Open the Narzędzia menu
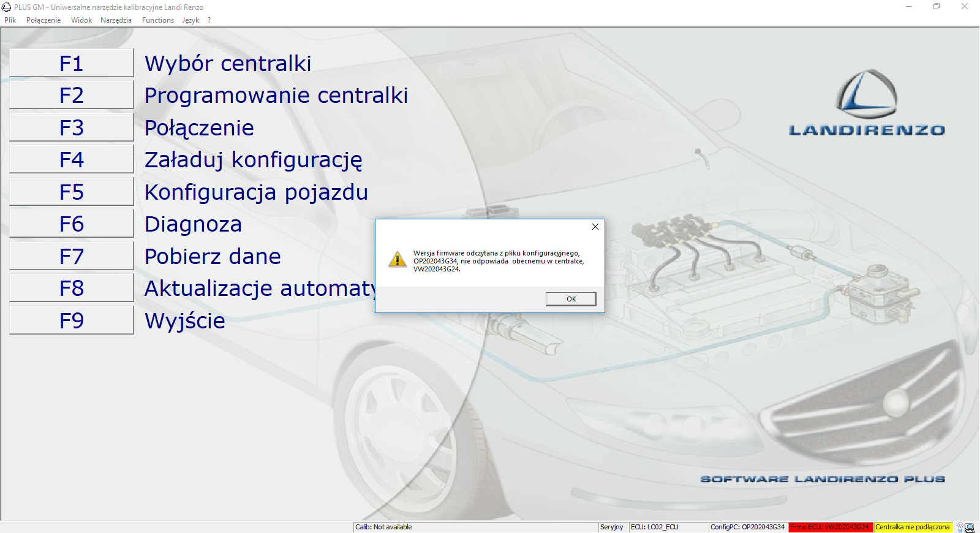Image resolution: width=980 pixels, height=533 pixels. 116,20
